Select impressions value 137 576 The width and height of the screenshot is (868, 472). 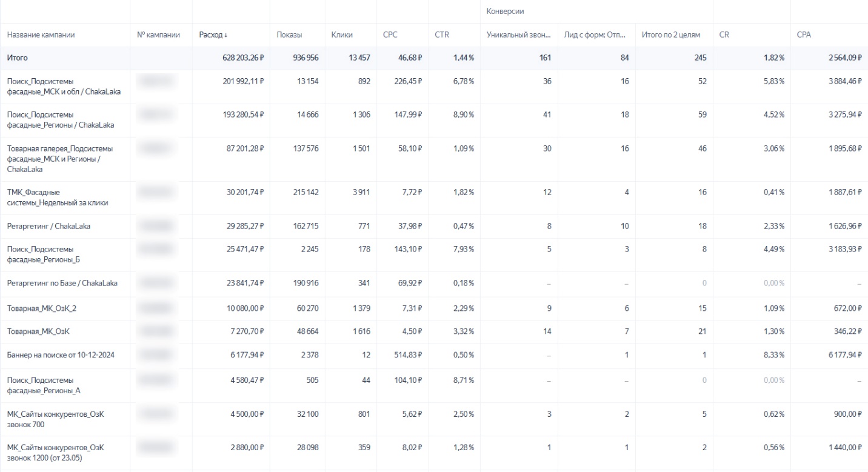point(306,148)
